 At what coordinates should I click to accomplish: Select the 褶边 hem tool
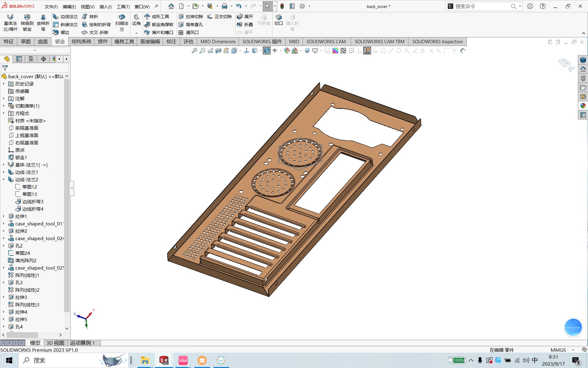(61, 33)
